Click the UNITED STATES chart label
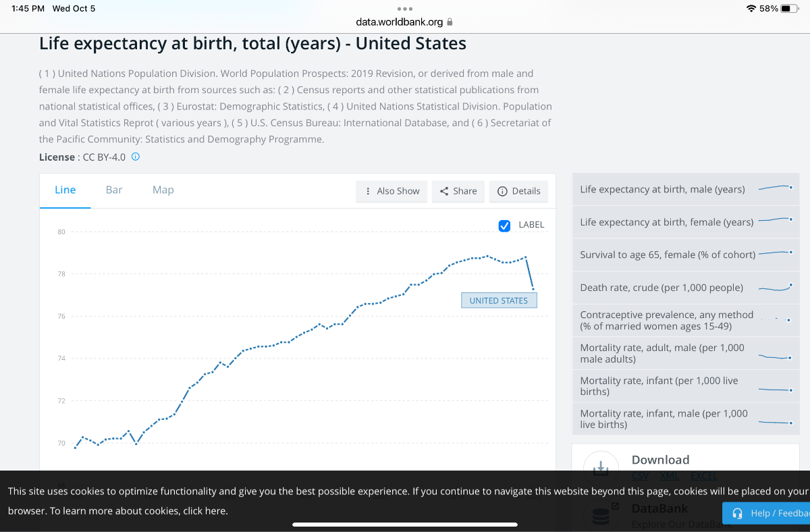The height and width of the screenshot is (532, 810). (x=499, y=300)
